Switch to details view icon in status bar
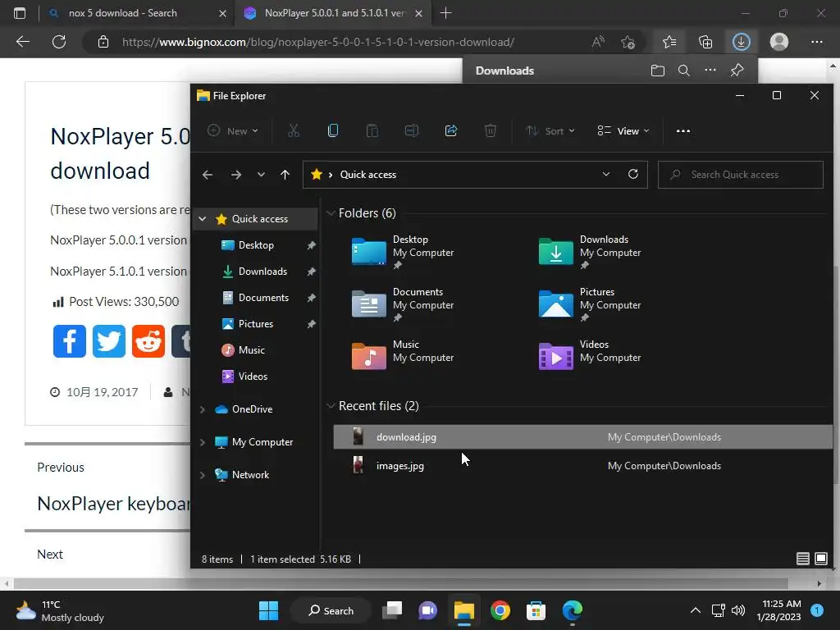Image resolution: width=840 pixels, height=630 pixels. click(x=802, y=559)
